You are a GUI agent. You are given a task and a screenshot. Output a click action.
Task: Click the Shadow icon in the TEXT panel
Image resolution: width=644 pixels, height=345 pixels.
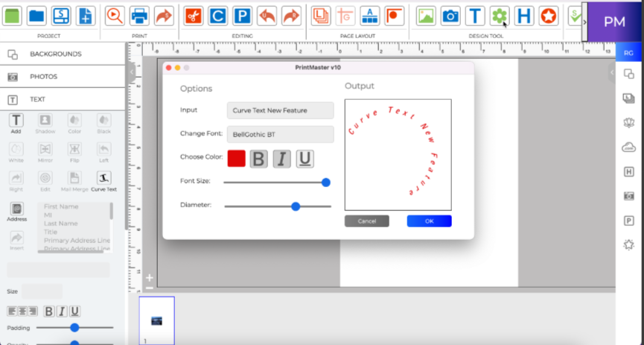[x=45, y=121]
